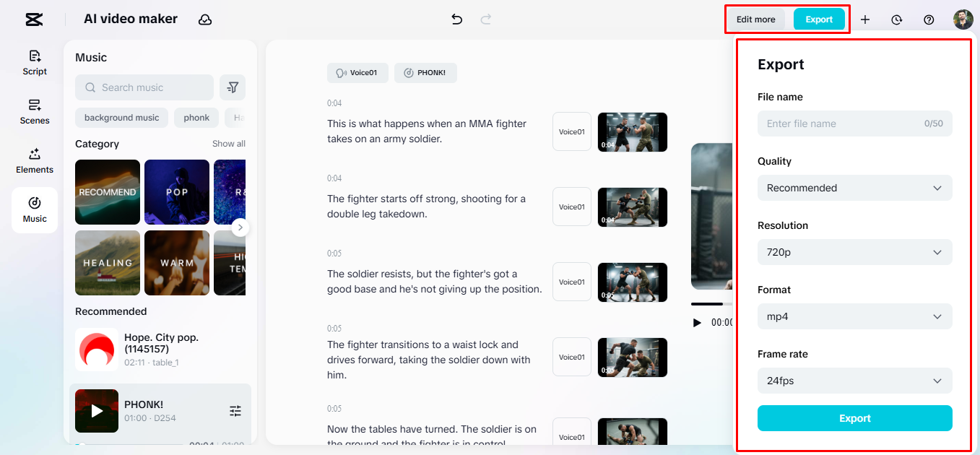Click Export button in Export panel
The width and height of the screenshot is (980, 455).
pyautogui.click(x=855, y=418)
